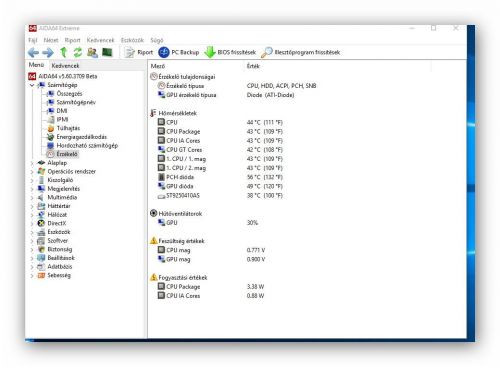Click the Biztonság shield icon
Image resolution: width=500 pixels, height=367 pixels.
tap(41, 249)
